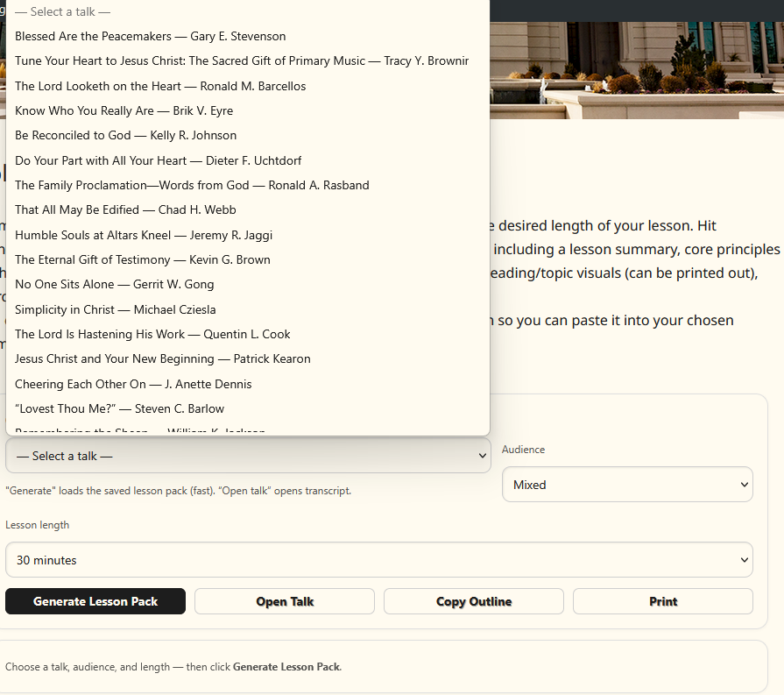
Task: Click the Copy Outline button
Action: pyautogui.click(x=473, y=601)
